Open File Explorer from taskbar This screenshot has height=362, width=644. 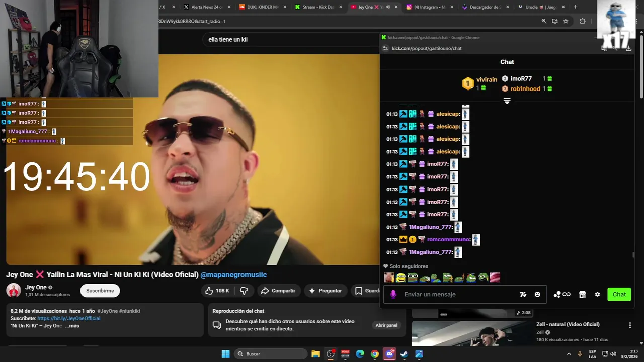(315, 354)
